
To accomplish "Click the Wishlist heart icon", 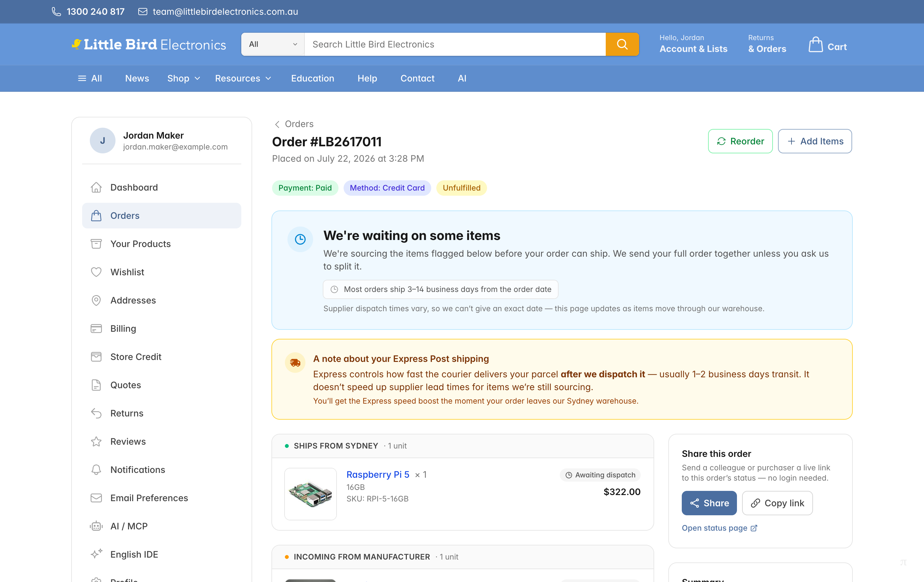I will coord(96,272).
